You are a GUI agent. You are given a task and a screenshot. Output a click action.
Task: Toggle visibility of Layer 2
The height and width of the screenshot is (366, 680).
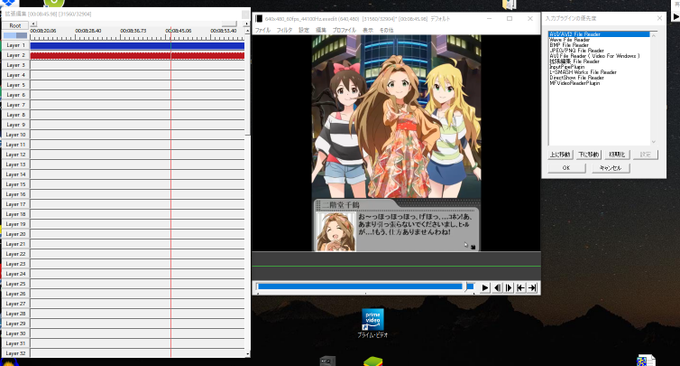(x=15, y=55)
